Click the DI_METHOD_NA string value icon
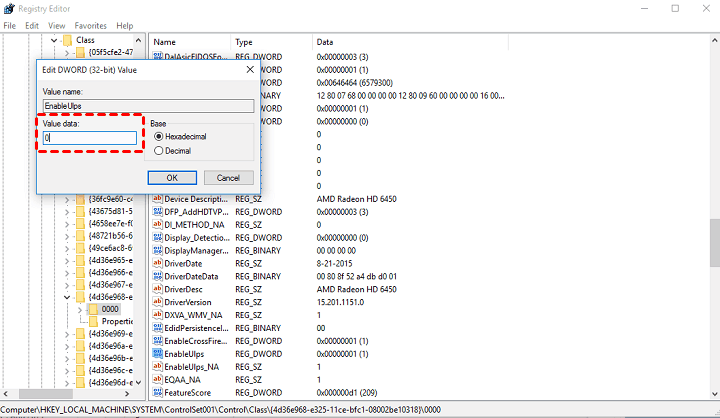The height and width of the screenshot is (418, 720). [158, 225]
